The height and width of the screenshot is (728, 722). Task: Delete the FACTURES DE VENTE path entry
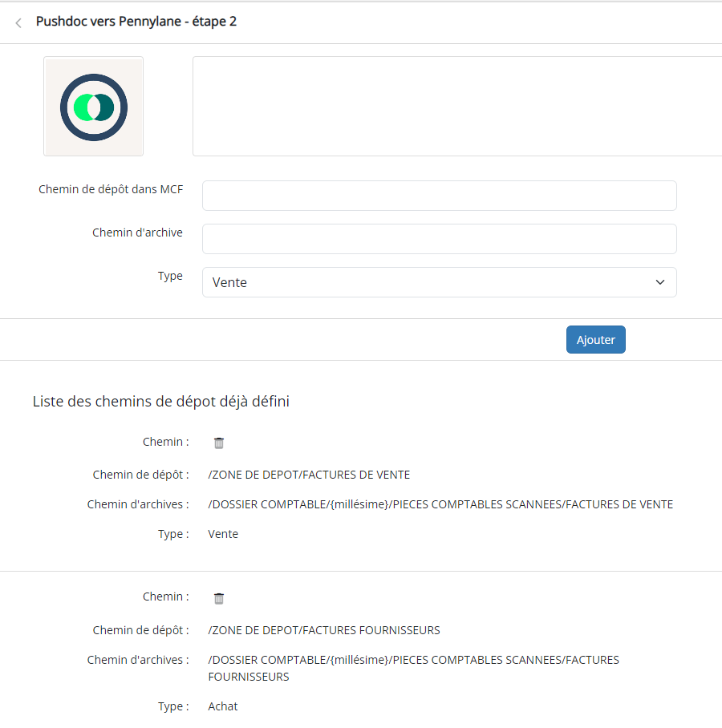pyautogui.click(x=219, y=443)
